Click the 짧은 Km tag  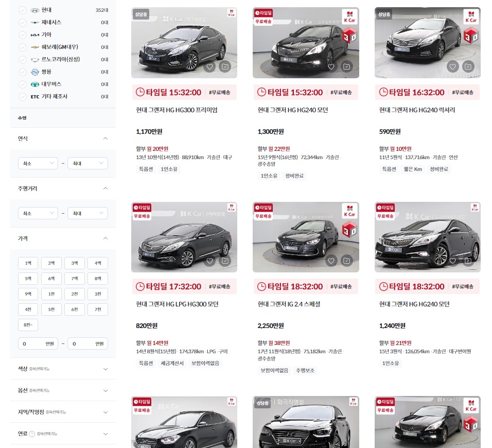(x=413, y=169)
